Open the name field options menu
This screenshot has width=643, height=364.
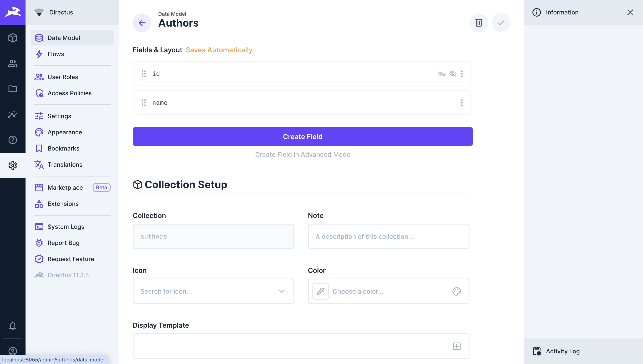tap(462, 103)
